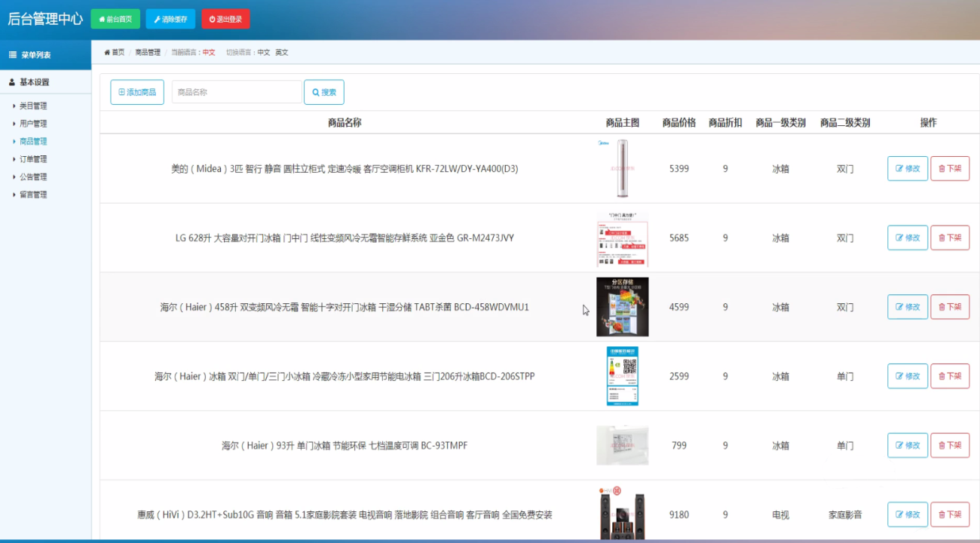The image size is (980, 543).
Task: Go to 首页 breadcrumb link
Action: 115,53
